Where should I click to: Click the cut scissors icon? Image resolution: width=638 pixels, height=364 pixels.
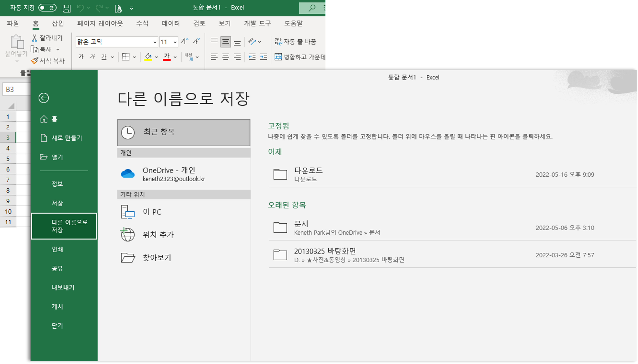point(35,38)
